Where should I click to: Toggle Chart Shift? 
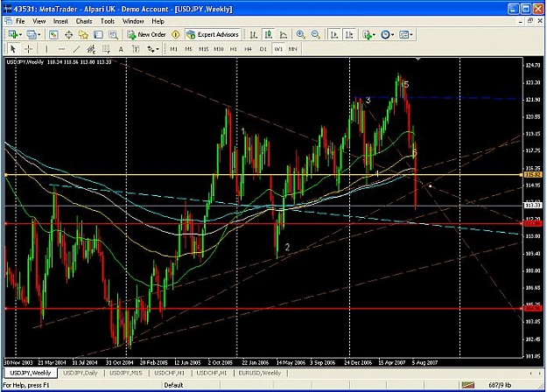pyautogui.click(x=349, y=34)
